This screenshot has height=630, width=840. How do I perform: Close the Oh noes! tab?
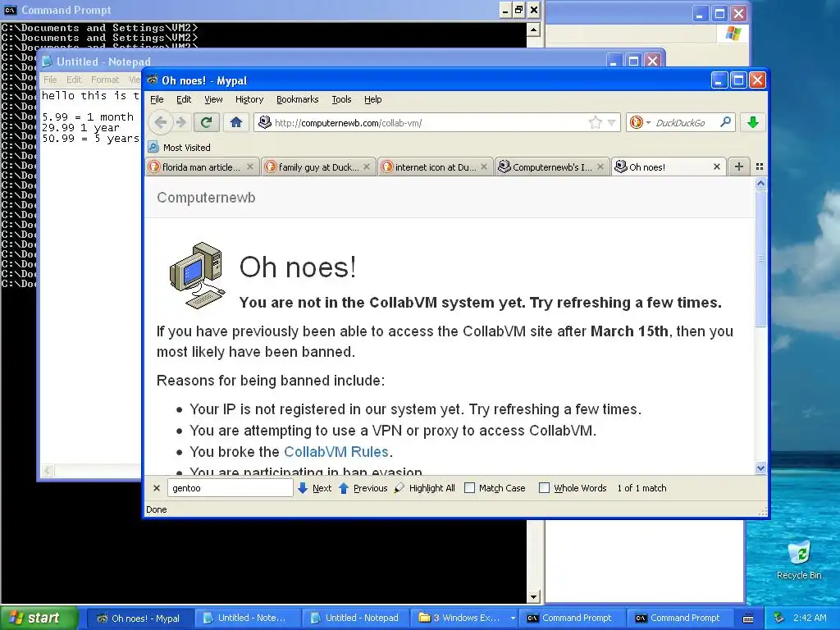pos(717,167)
